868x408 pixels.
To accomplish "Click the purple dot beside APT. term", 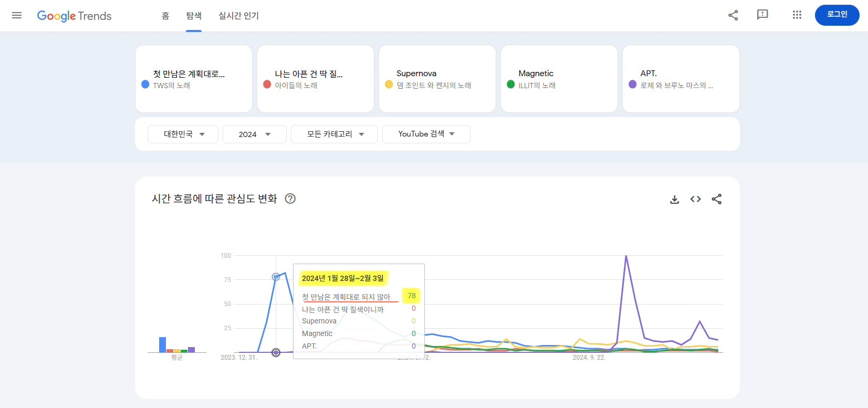I will click(633, 84).
